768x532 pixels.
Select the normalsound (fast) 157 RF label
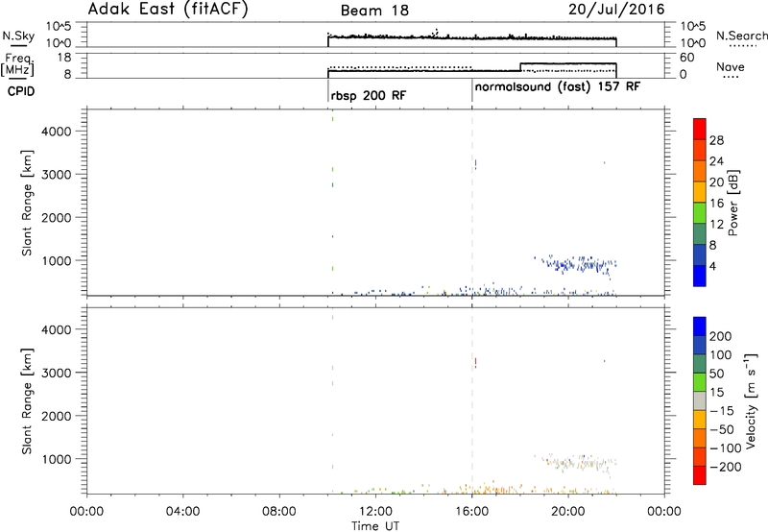point(558,87)
